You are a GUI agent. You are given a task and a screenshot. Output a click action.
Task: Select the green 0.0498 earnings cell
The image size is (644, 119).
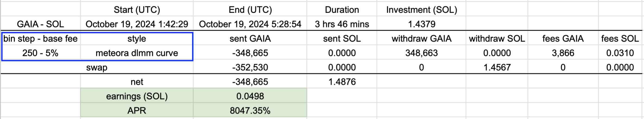coord(250,96)
